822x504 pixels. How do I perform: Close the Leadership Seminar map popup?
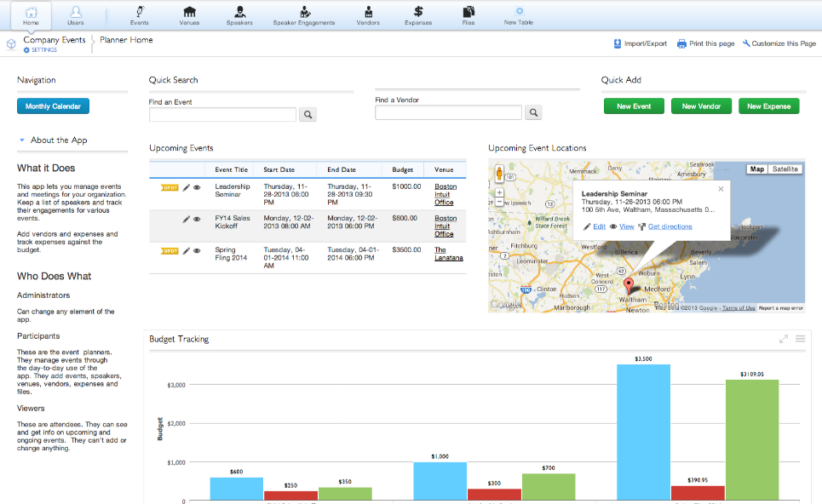(721, 189)
